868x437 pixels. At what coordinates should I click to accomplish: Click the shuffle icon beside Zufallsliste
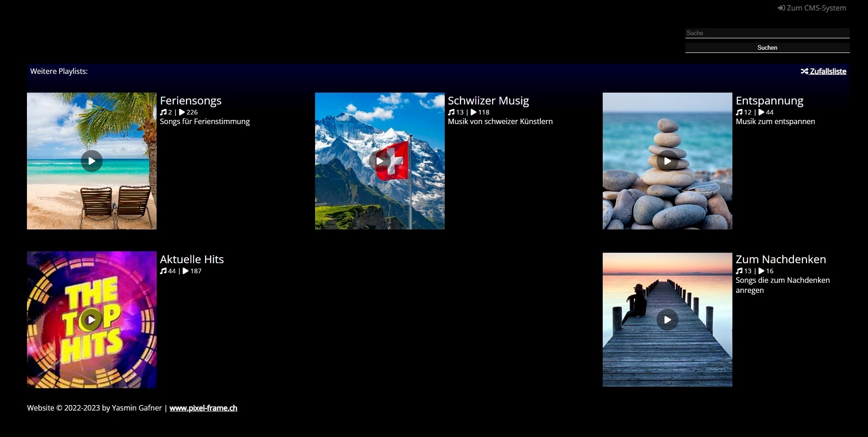click(x=804, y=72)
